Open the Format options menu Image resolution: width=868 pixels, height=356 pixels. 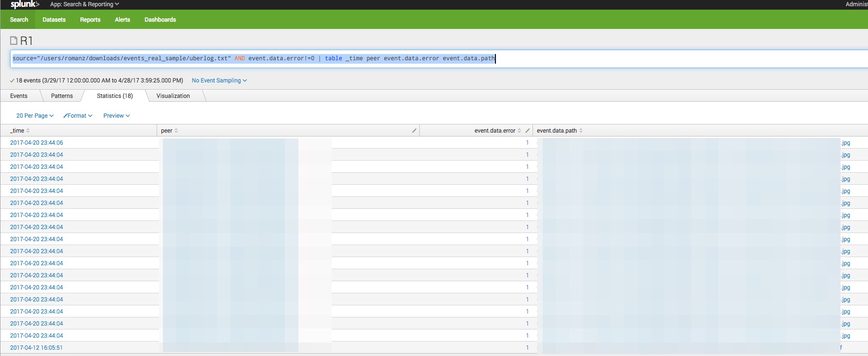tap(78, 116)
